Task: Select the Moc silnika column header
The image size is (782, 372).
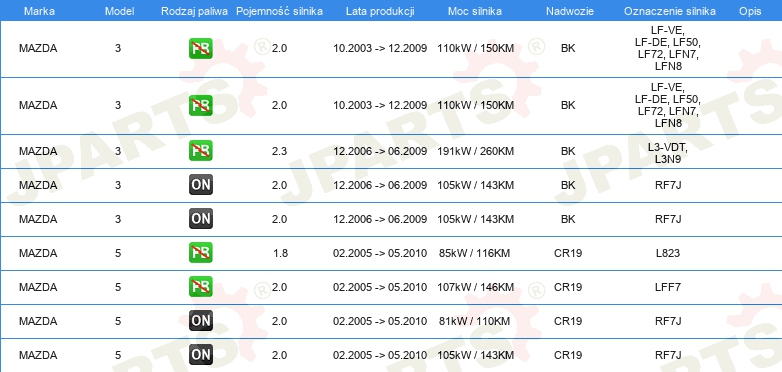Action: (475, 11)
